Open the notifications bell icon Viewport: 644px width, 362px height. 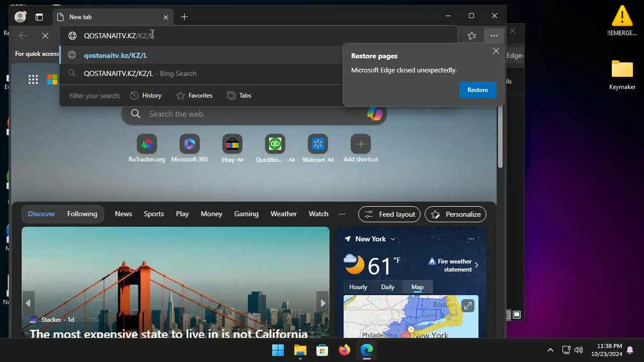coord(630,350)
